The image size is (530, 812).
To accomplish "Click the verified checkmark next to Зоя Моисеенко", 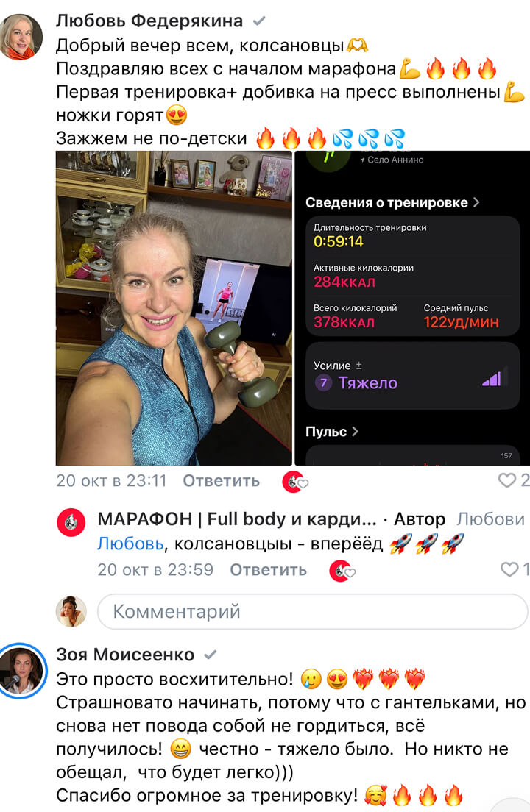I will point(210,655).
